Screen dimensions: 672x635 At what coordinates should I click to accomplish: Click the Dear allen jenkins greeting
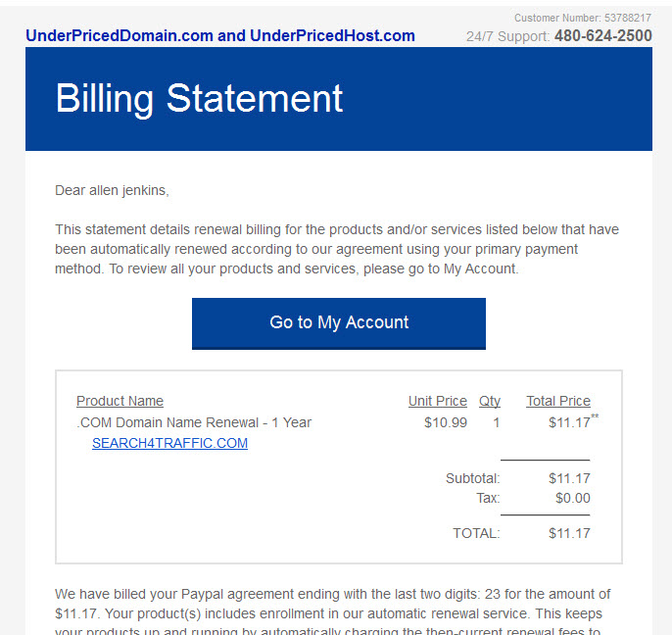click(x=112, y=190)
